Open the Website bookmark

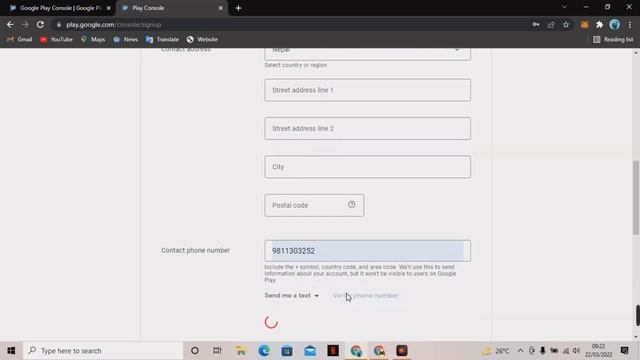202,40
